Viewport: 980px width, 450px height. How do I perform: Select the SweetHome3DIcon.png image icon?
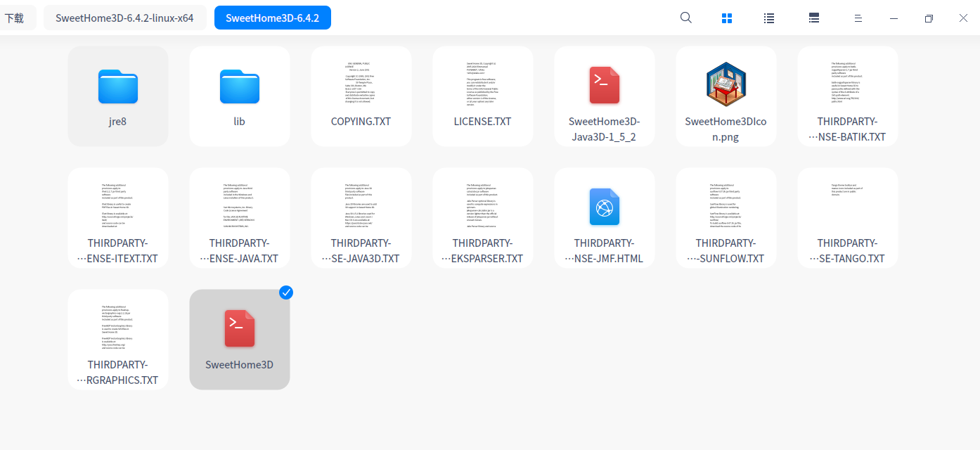click(726, 85)
